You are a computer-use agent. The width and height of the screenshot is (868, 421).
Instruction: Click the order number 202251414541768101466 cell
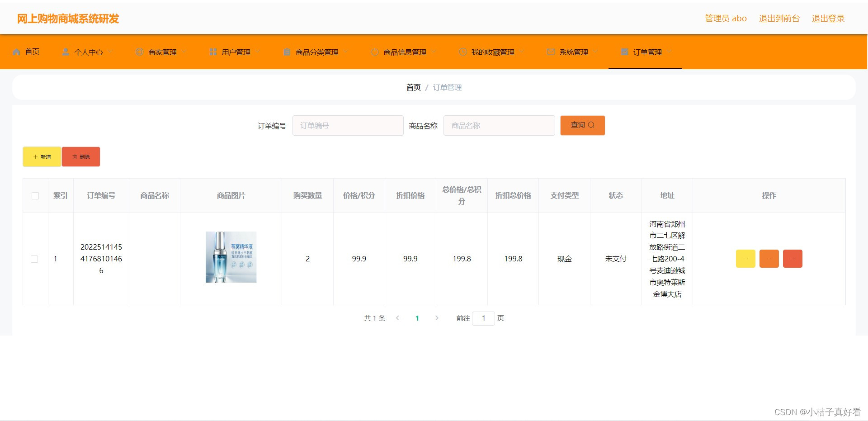[x=101, y=259]
